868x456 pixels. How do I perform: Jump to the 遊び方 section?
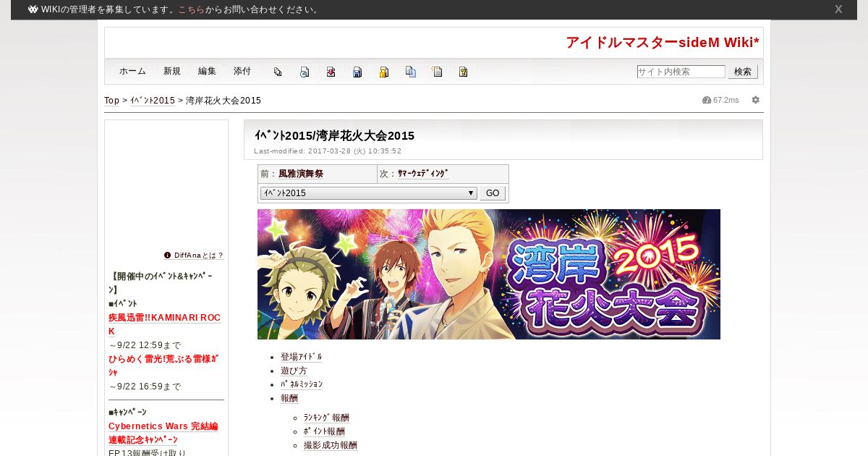coord(294,371)
